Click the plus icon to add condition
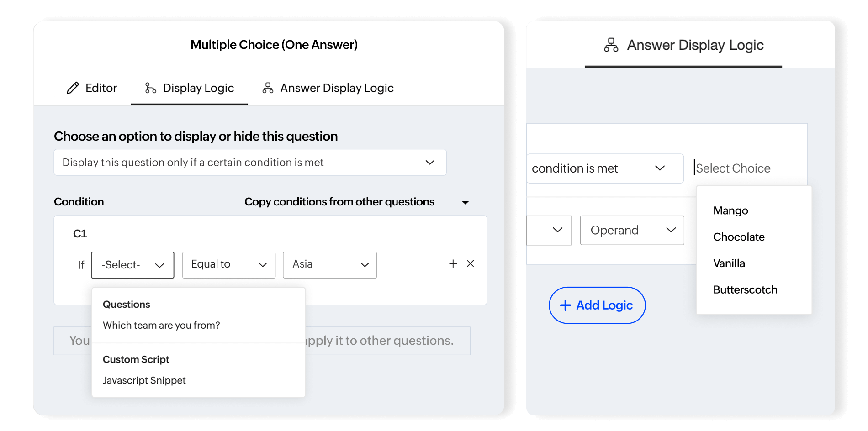This screenshot has width=868, height=431. point(453,263)
